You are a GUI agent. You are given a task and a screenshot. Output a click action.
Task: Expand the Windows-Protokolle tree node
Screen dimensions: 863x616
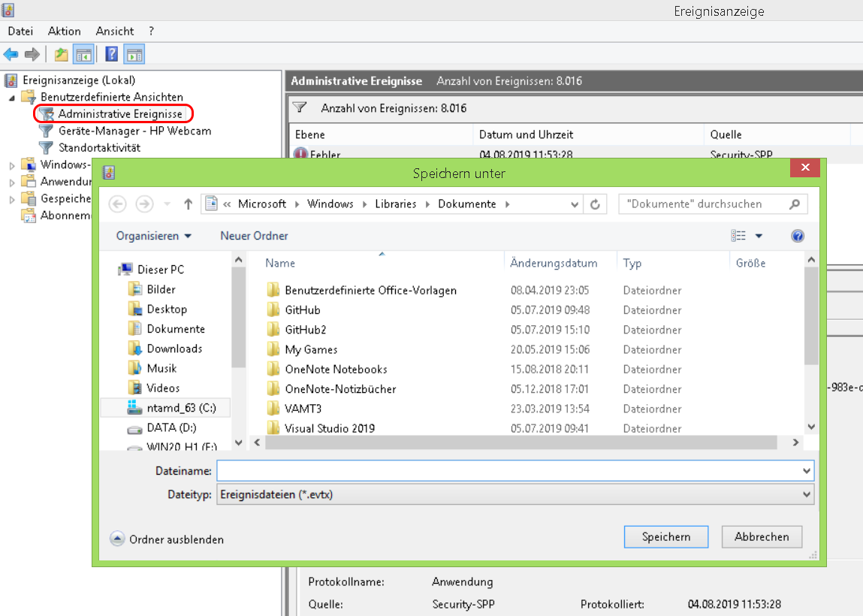pyautogui.click(x=12, y=165)
